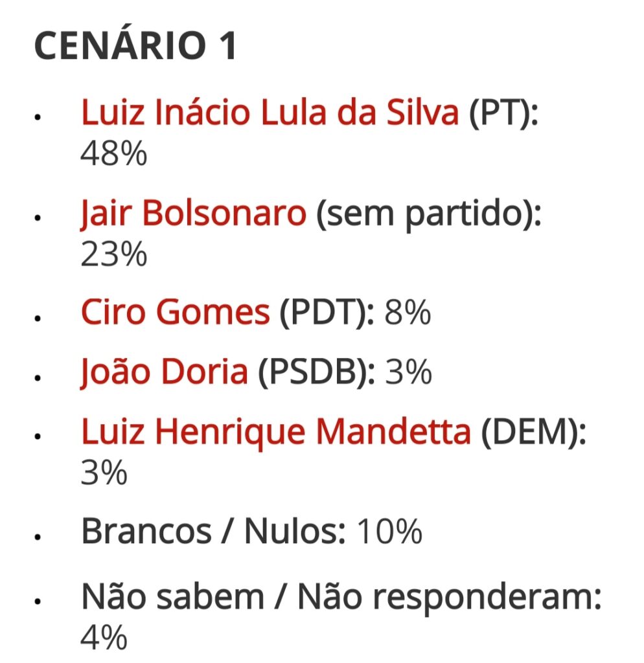Click the (PT) party label

click(501, 114)
